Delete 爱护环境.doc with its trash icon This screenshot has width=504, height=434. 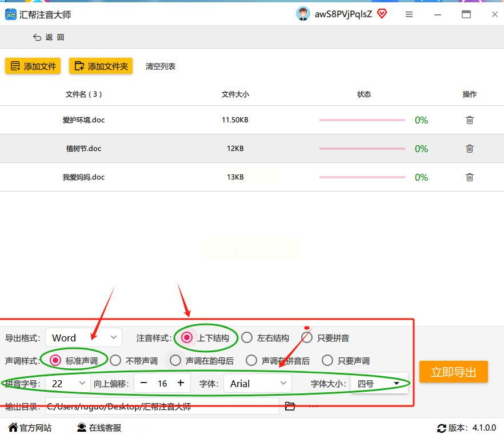(469, 120)
